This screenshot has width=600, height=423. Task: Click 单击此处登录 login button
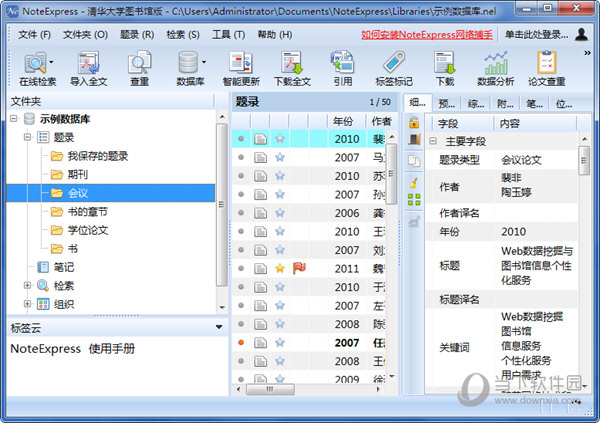(536, 35)
